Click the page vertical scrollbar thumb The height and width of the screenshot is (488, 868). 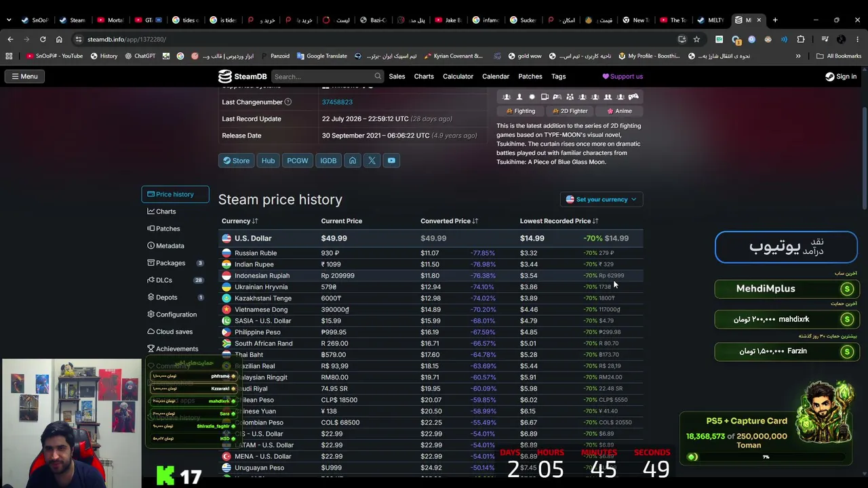click(x=864, y=159)
